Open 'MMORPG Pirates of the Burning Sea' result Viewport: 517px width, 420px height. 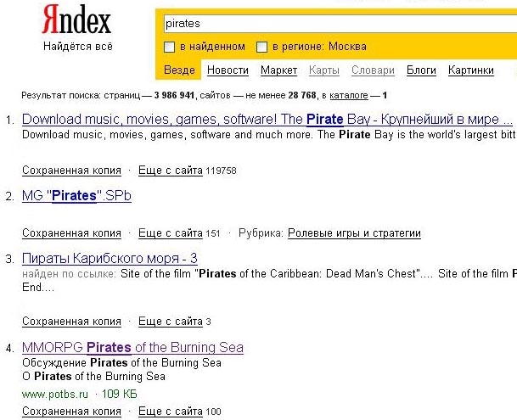(x=132, y=348)
